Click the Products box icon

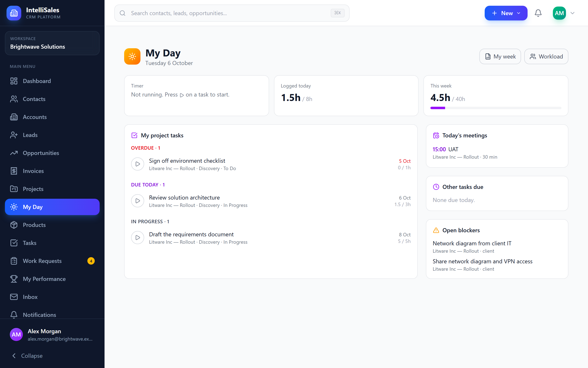(x=14, y=225)
